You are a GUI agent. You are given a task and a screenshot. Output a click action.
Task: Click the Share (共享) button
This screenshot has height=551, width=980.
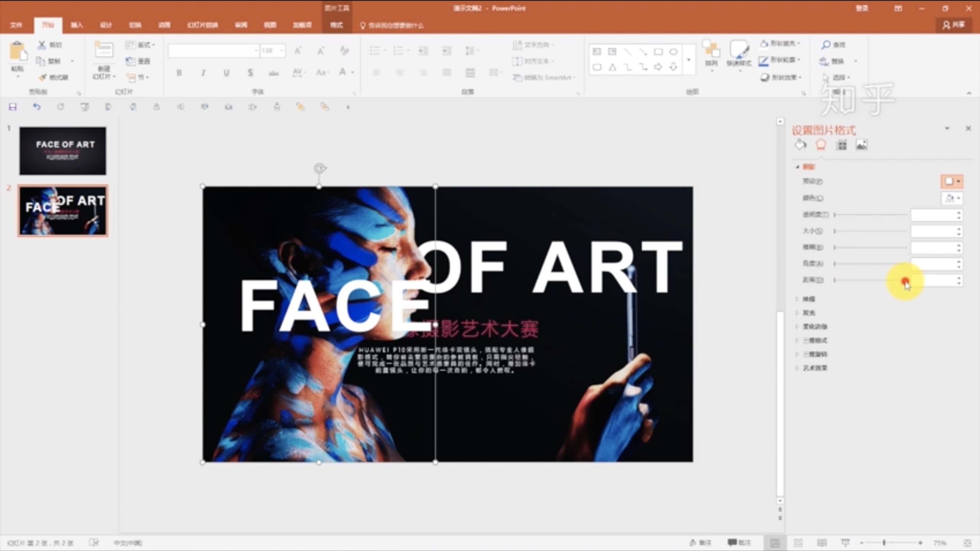click(x=954, y=25)
